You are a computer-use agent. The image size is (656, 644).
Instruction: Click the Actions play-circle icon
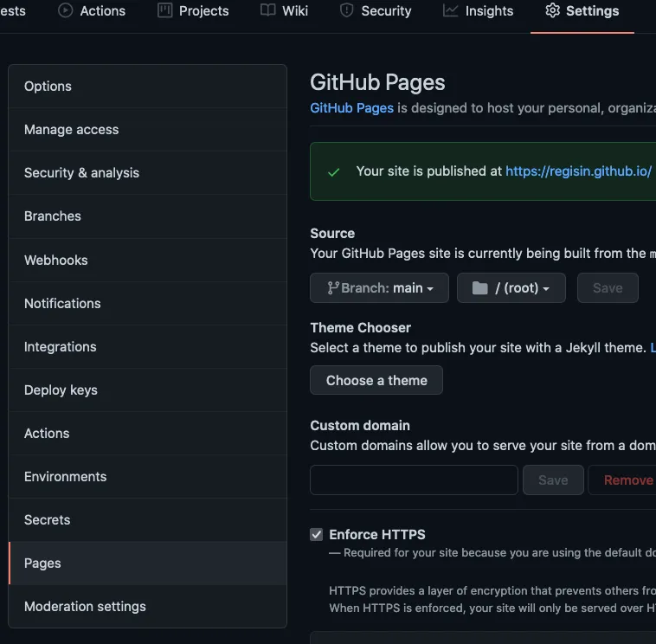click(x=65, y=10)
